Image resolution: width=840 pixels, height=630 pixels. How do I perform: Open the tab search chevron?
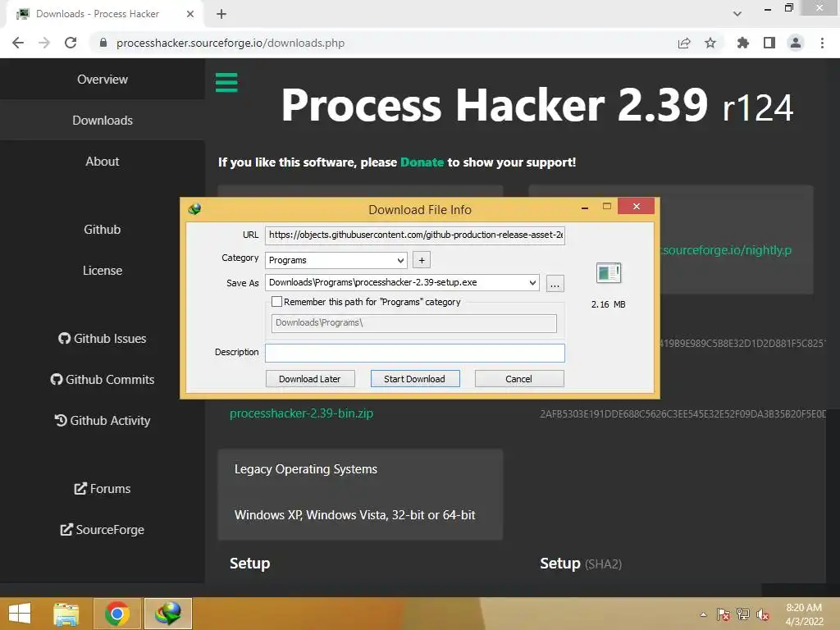coord(737,14)
